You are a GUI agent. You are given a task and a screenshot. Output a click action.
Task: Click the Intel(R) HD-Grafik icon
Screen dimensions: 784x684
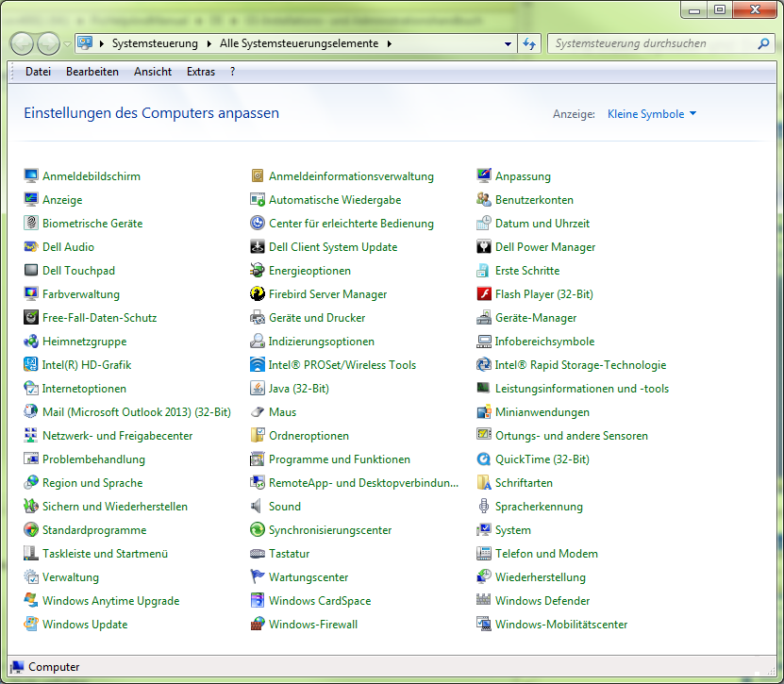31,364
